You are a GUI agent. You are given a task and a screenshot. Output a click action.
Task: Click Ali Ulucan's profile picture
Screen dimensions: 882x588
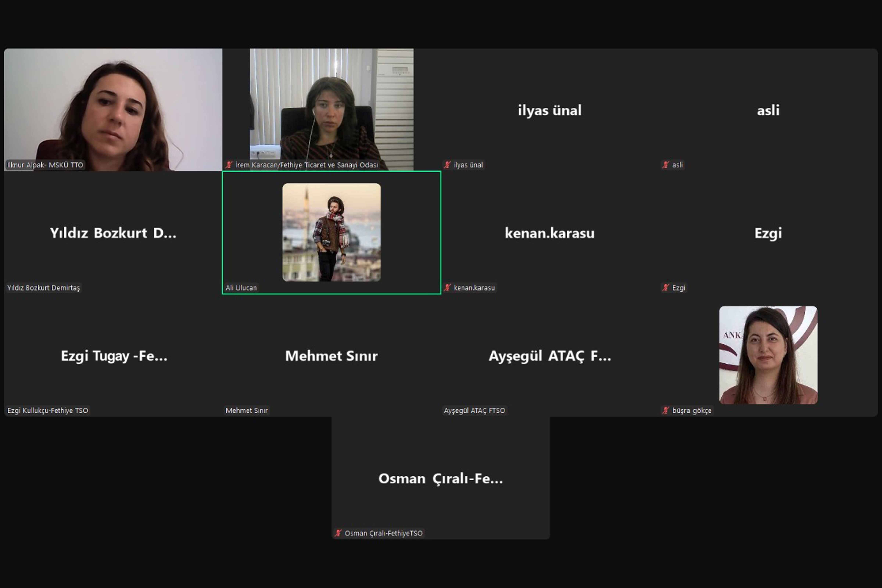pyautogui.click(x=331, y=232)
